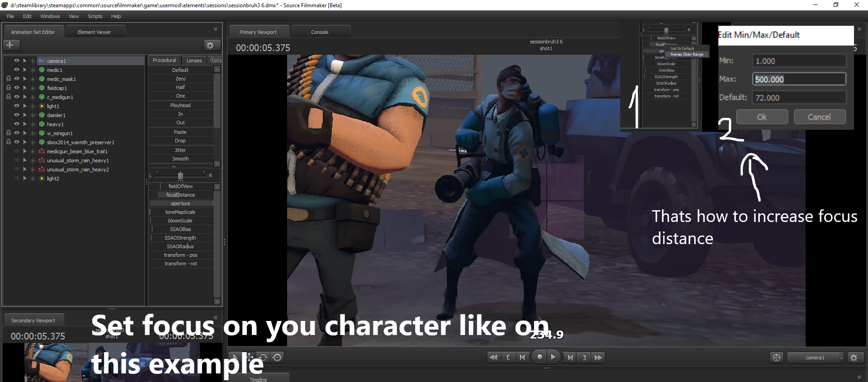Click the lock icon on c_medigun1 row

(8, 97)
